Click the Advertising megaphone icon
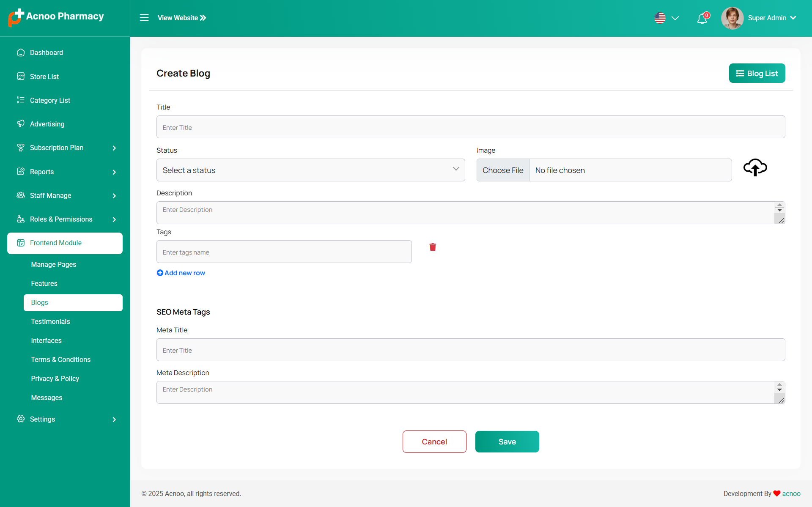Screen dimensions: 812x507 [x=21, y=124]
